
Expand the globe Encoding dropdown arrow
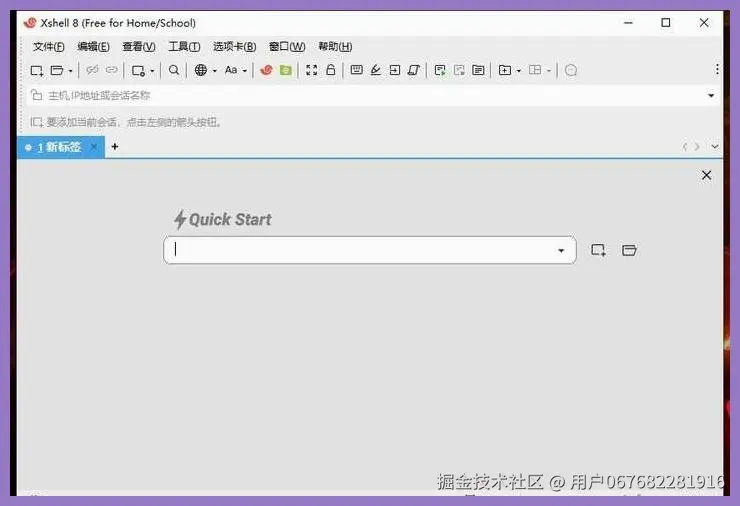(215, 71)
